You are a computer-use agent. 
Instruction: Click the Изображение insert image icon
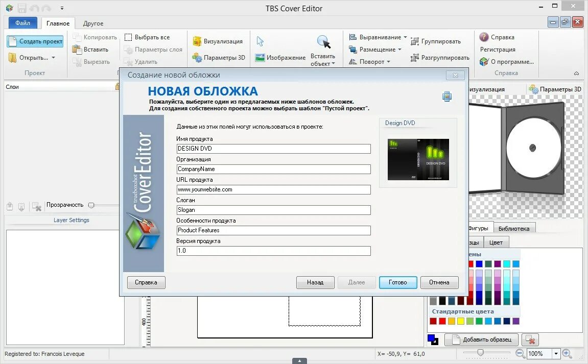coord(260,58)
